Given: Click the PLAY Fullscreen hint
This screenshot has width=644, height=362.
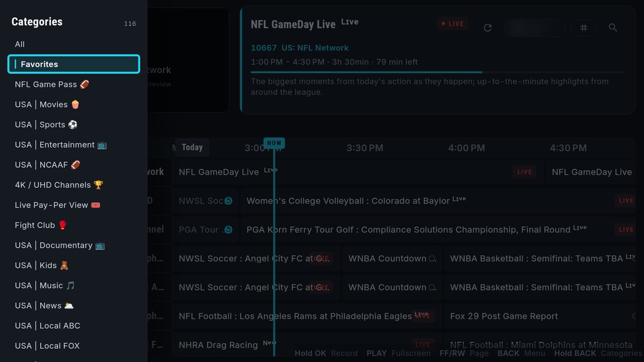Looking at the screenshot, I should [398, 353].
